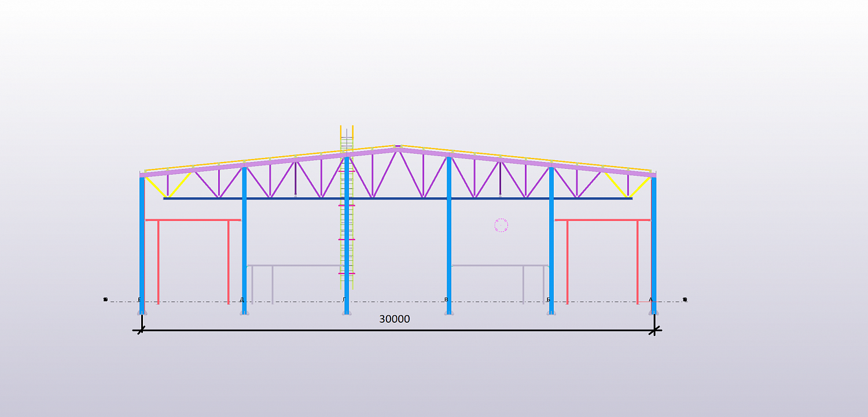
Task: Click grid label А
Action: click(650, 300)
